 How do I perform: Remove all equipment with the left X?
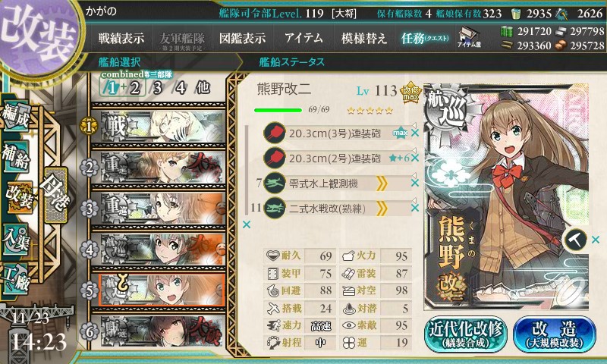[x=246, y=224]
